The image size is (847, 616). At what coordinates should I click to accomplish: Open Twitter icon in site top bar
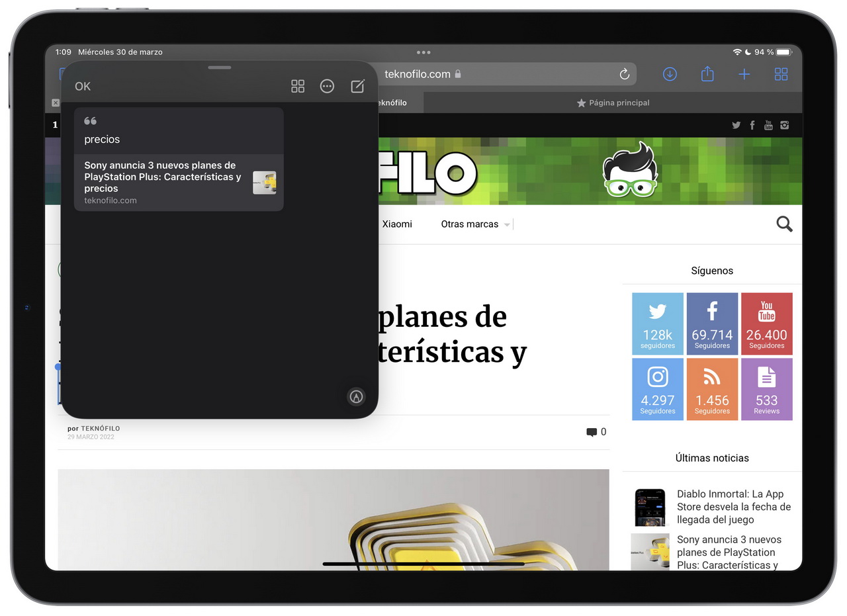tap(736, 125)
